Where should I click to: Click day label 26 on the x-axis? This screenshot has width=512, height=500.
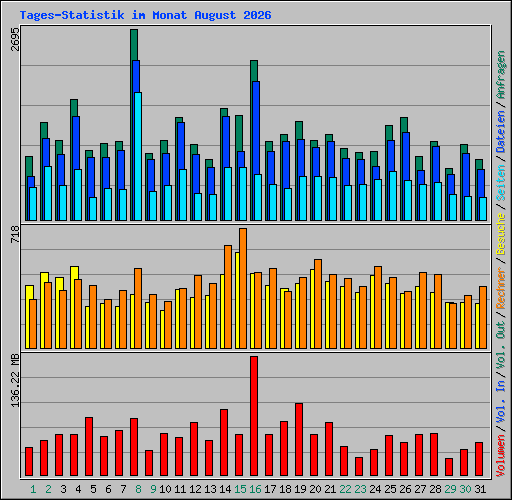[405, 489]
